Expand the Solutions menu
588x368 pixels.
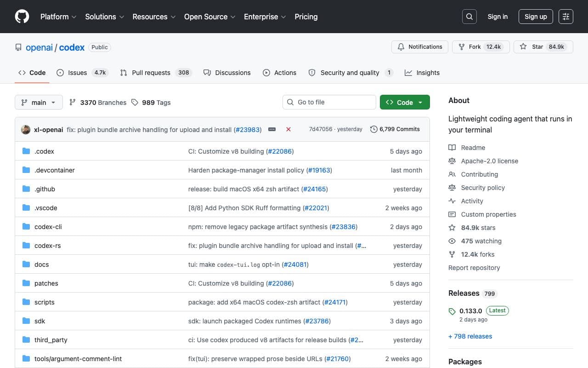point(105,17)
